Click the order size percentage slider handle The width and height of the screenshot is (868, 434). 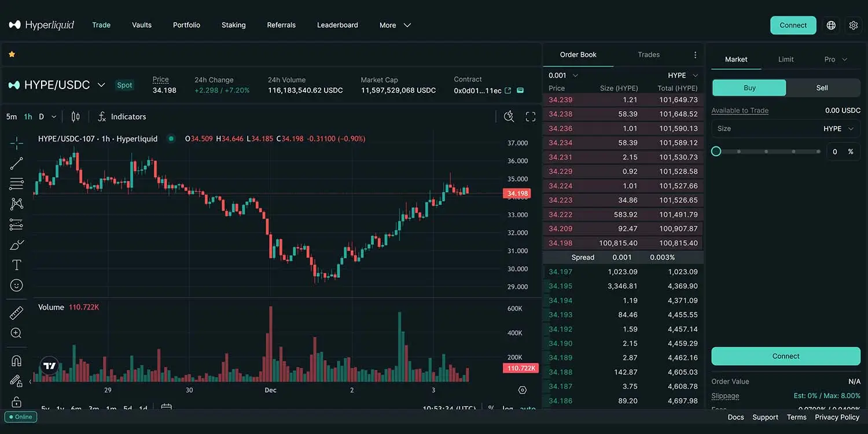pos(716,152)
